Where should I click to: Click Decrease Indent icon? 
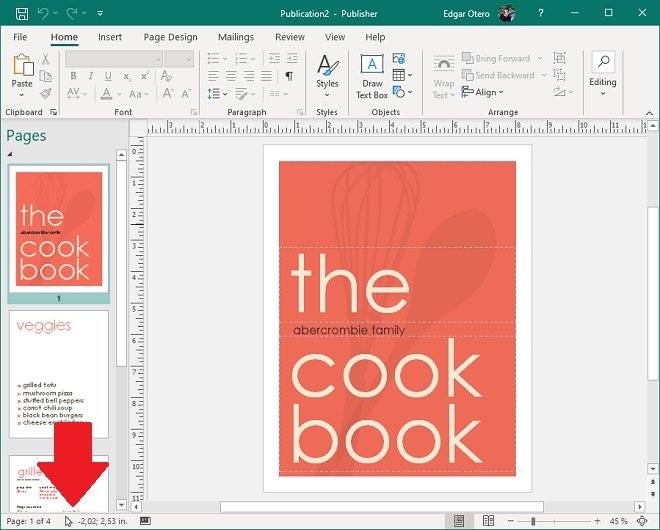pyautogui.click(x=274, y=59)
